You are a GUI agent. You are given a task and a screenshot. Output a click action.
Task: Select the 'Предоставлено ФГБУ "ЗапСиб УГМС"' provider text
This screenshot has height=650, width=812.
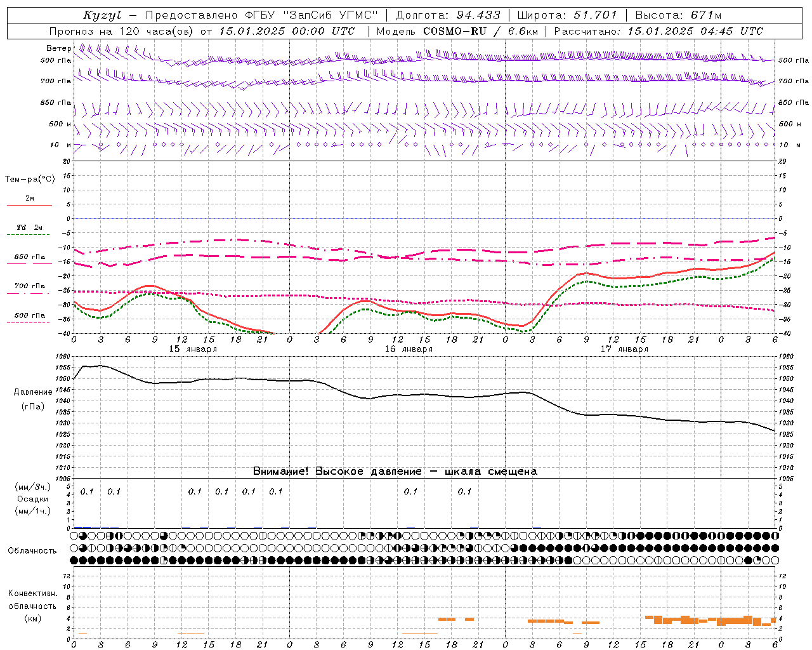[262, 15]
